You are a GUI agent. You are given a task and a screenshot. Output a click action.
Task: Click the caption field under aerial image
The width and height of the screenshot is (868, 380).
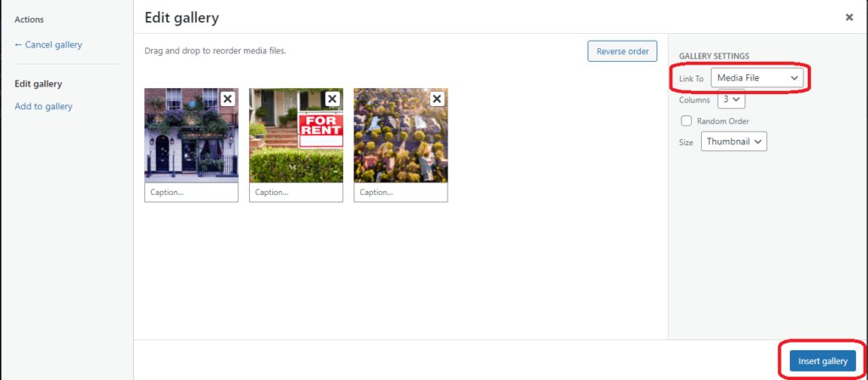[x=401, y=193]
